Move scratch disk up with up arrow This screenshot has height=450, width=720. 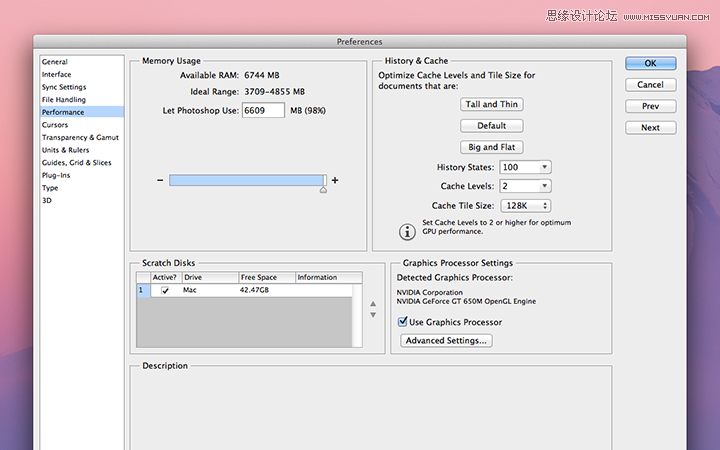(373, 304)
